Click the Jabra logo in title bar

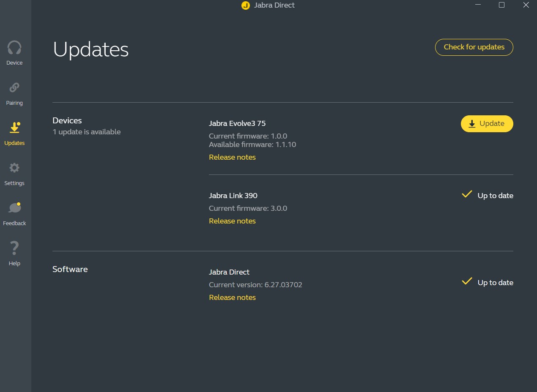245,5
